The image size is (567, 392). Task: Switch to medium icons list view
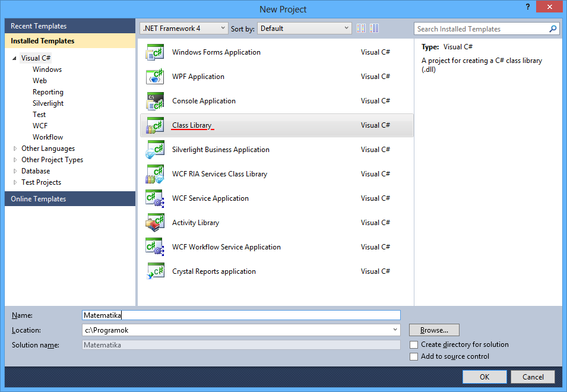[x=374, y=28]
